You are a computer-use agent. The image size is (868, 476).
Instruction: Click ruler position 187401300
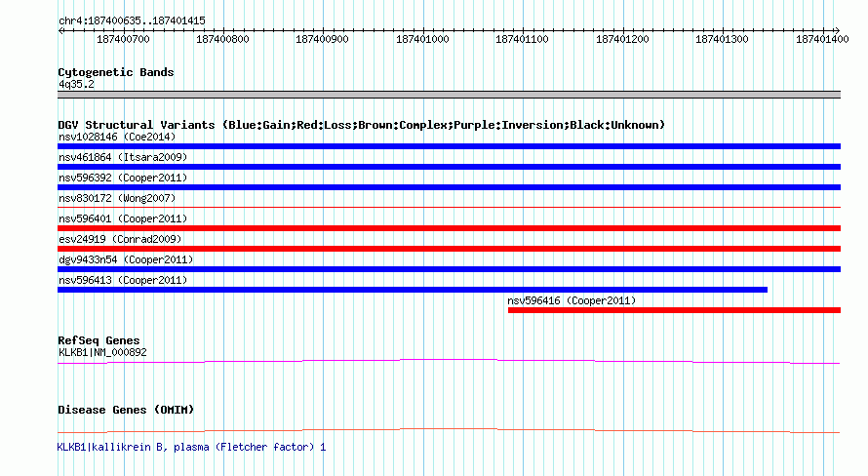722,39
